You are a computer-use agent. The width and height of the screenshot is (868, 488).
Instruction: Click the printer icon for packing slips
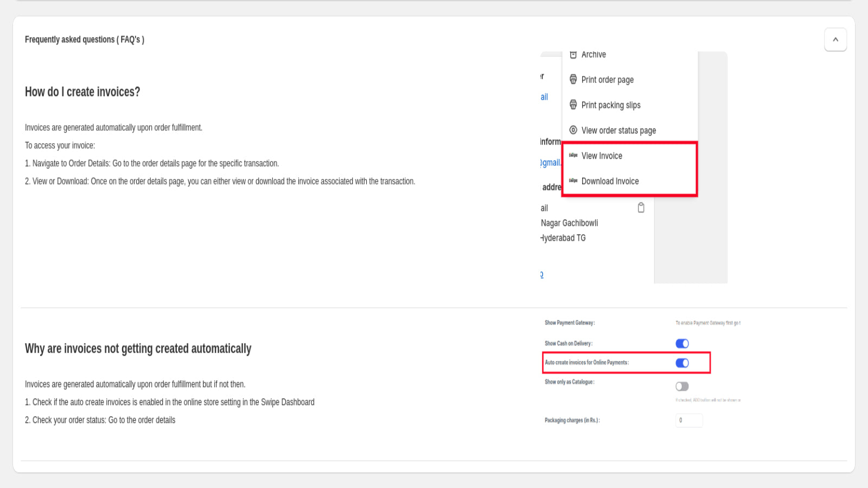pos(573,105)
